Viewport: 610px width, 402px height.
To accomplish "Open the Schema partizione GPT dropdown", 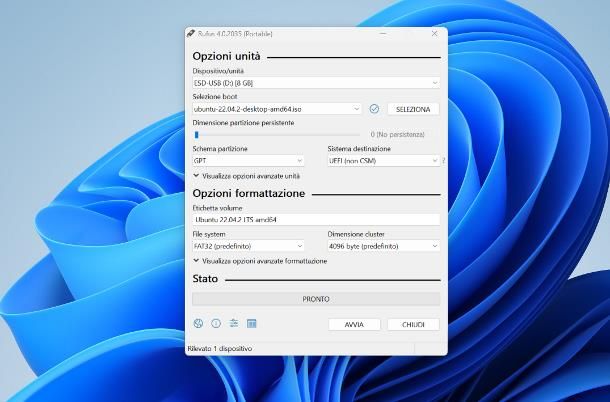I will [248, 161].
